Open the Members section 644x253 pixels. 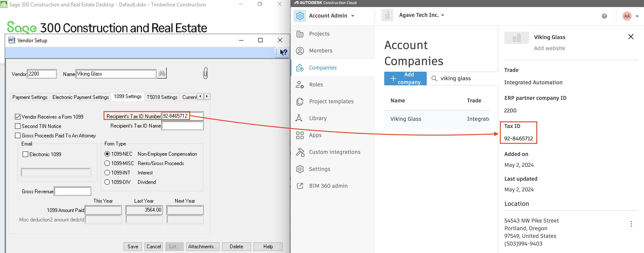[x=321, y=51]
